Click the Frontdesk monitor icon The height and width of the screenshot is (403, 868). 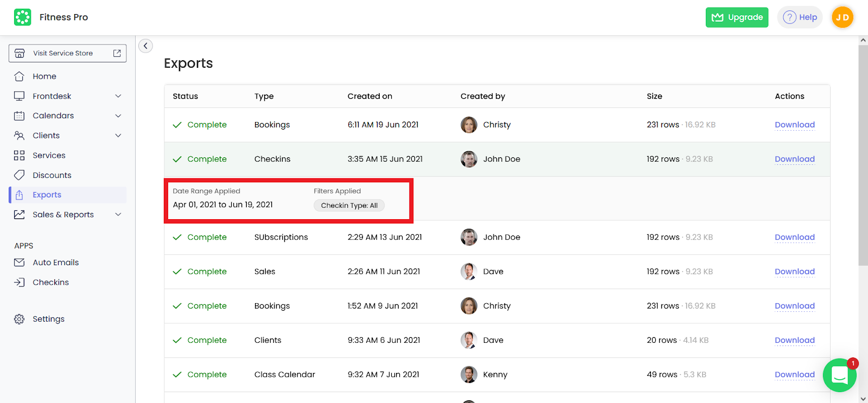(20, 96)
